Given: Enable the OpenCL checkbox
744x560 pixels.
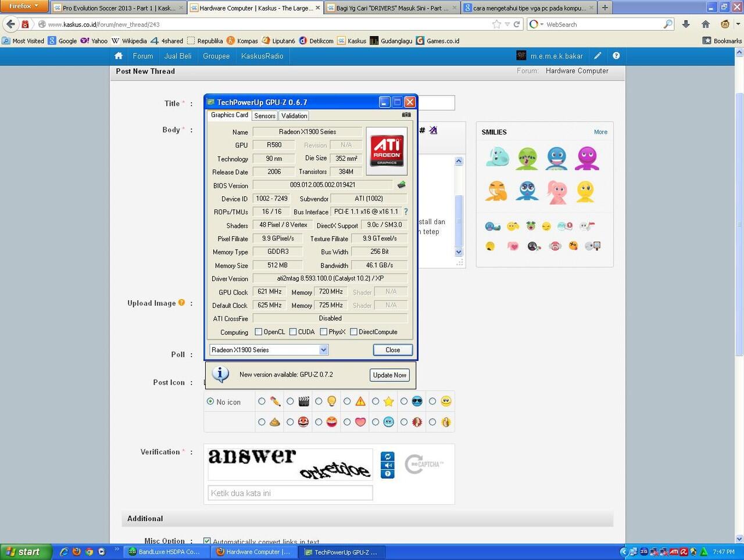Looking at the screenshot, I should tap(259, 332).
